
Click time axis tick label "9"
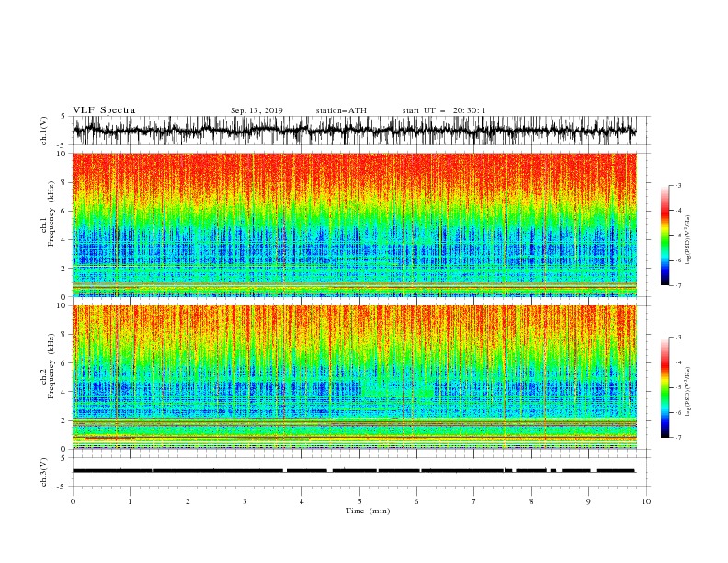click(588, 501)
